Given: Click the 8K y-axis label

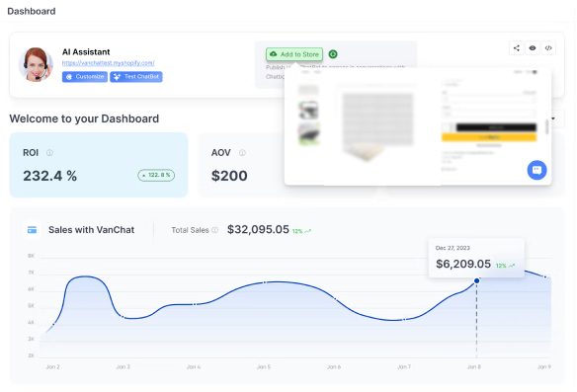Looking at the screenshot, I should (31, 256).
